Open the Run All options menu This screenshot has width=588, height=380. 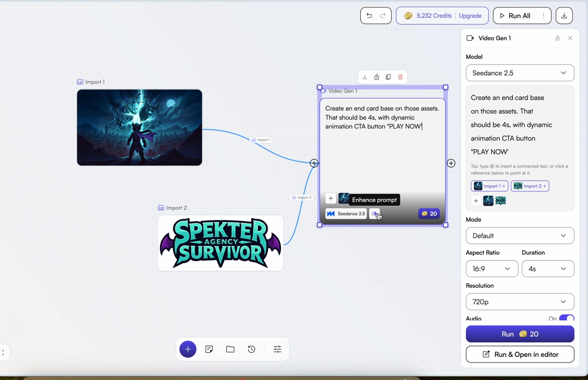point(543,15)
